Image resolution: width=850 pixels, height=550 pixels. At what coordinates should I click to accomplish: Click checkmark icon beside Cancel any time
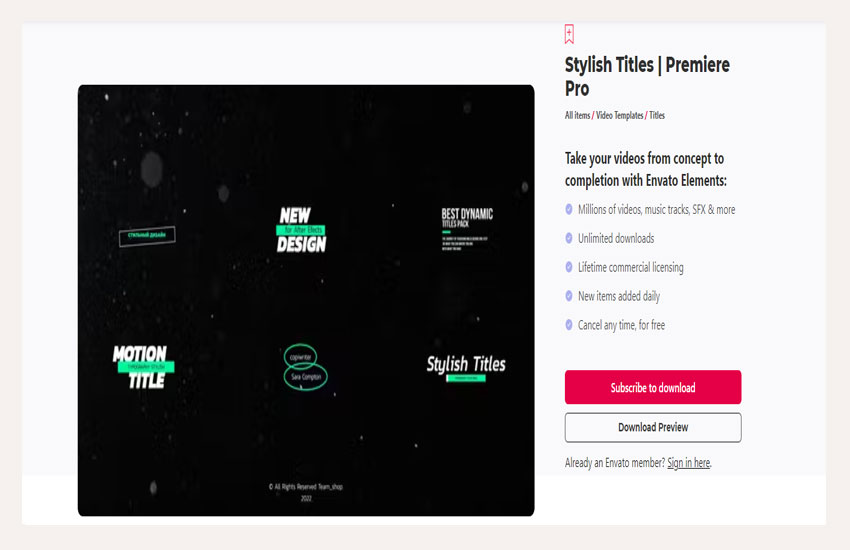569,325
